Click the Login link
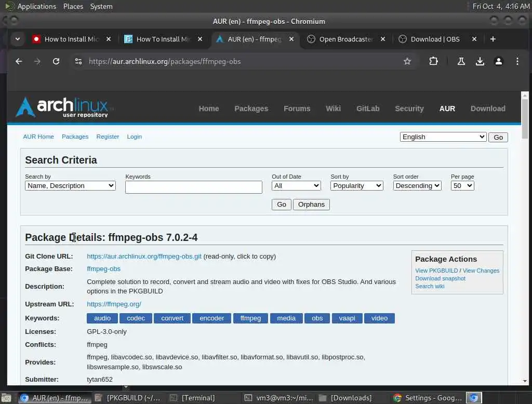Viewport: 532px width, 404px height. point(135,137)
